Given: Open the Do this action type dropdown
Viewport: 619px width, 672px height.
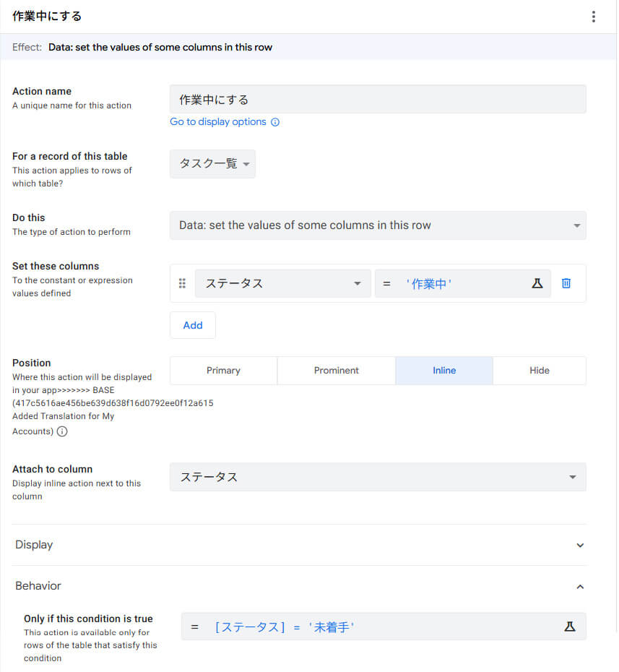Looking at the screenshot, I should 378,225.
